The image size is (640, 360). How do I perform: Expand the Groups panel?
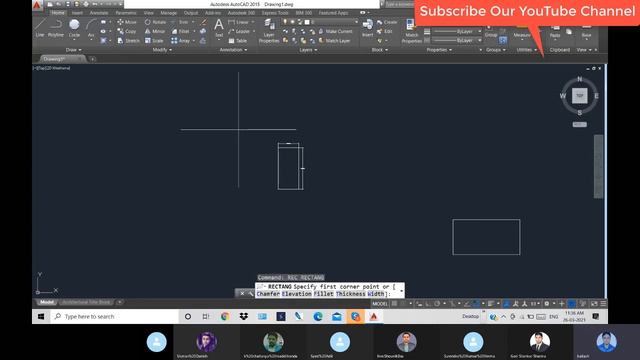[496, 50]
